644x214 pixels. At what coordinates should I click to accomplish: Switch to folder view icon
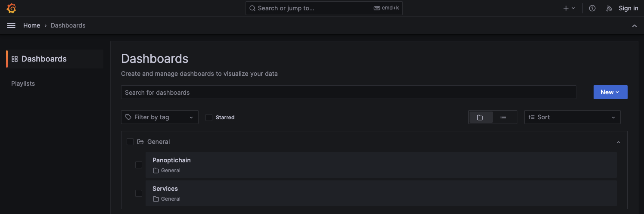pyautogui.click(x=480, y=117)
